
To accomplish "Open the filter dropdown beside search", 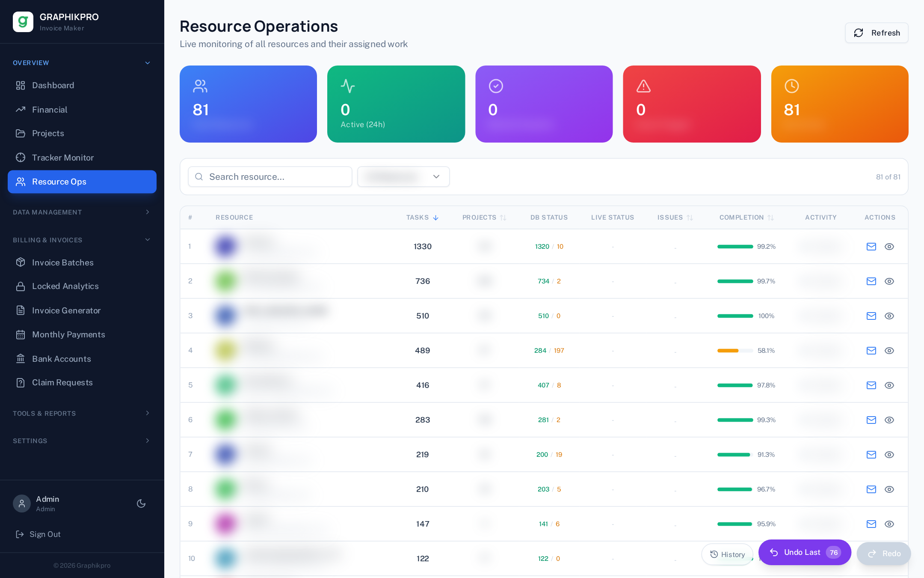I will (403, 177).
